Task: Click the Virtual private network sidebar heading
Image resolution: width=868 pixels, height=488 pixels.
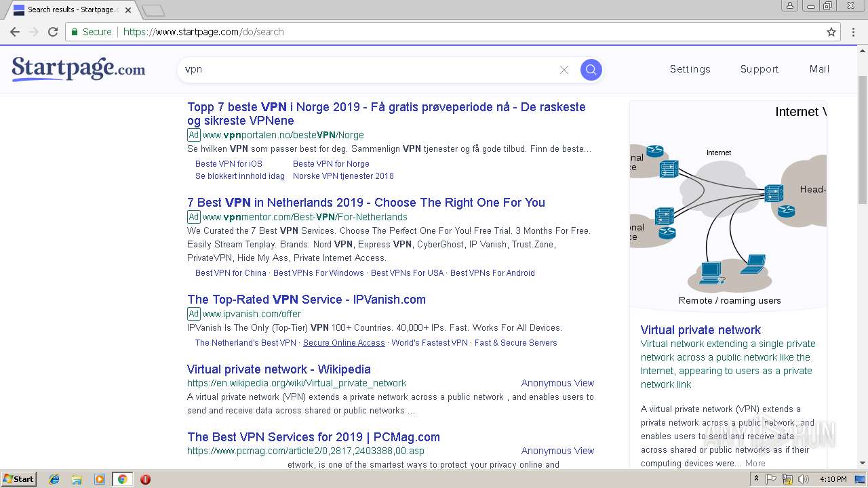Action: (x=701, y=330)
